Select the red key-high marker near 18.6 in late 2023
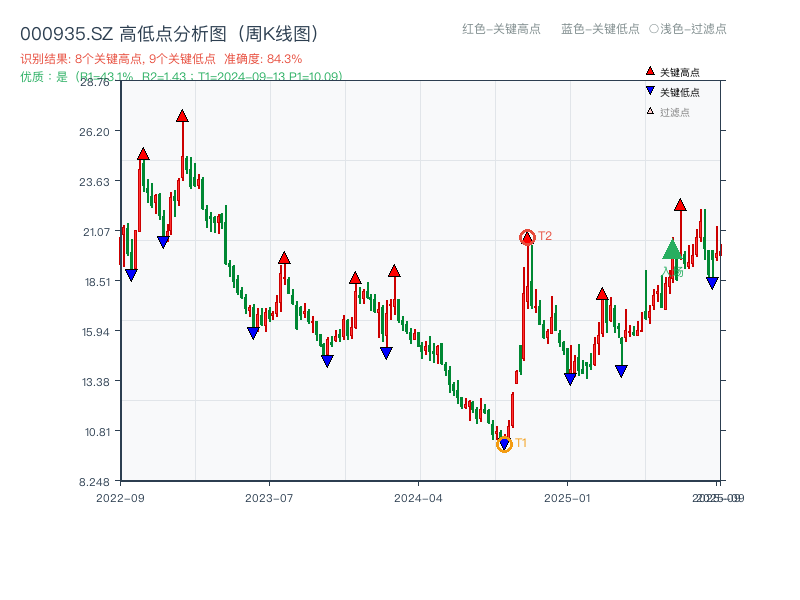The width and height of the screenshot is (800, 600). (x=356, y=279)
